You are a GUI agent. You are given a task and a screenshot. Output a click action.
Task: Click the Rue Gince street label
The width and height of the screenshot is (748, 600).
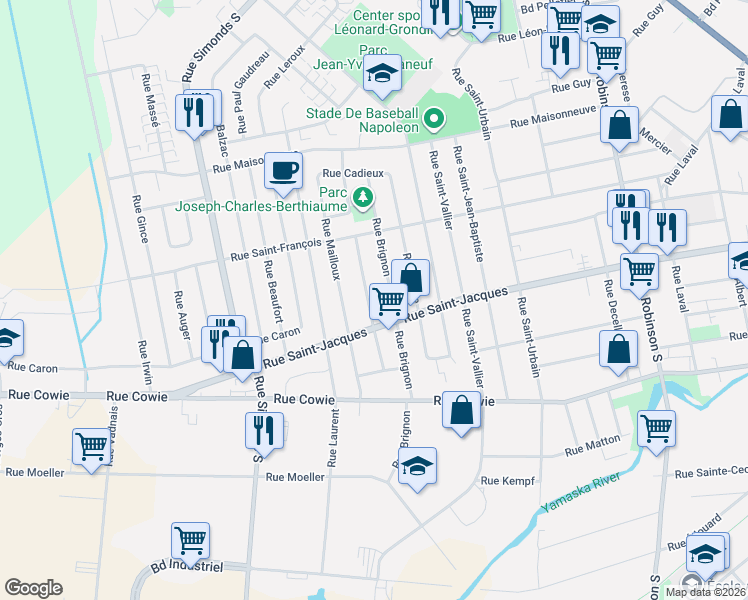(x=140, y=219)
